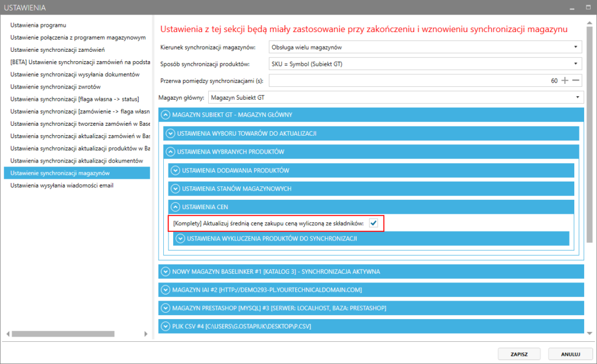Uncheck Aktualizuj średnią cenę zakupu checkbox
This screenshot has height=364, width=597.
(x=374, y=223)
